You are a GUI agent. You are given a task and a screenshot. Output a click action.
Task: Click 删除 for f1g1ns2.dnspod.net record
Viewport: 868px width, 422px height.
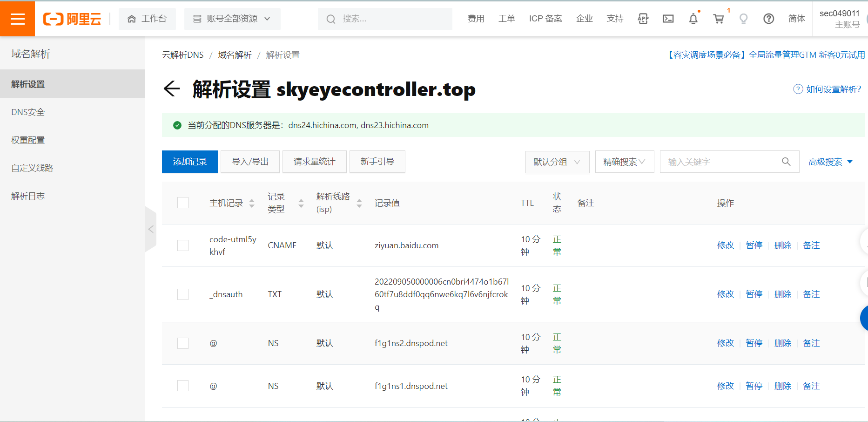click(783, 343)
